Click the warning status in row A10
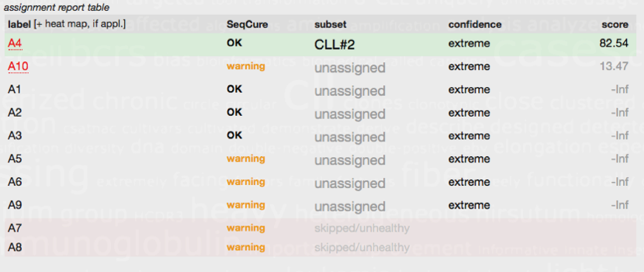Screen dimensions: 644x272 click(x=246, y=66)
